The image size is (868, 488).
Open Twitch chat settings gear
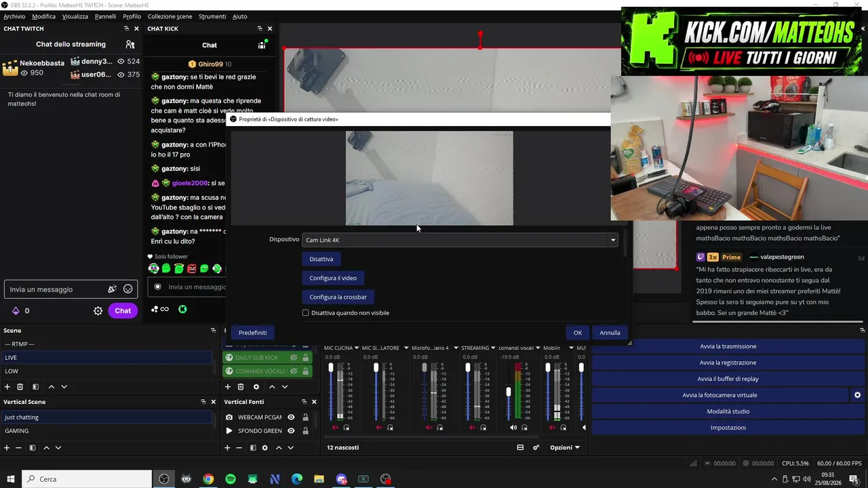[x=98, y=310]
